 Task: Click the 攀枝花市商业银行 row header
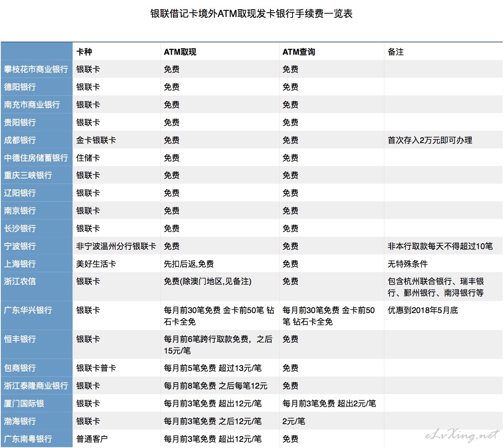(x=36, y=69)
